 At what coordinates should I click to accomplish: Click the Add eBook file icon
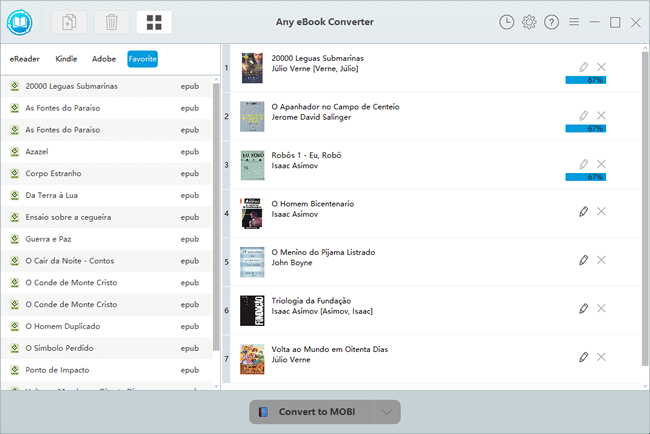click(70, 22)
